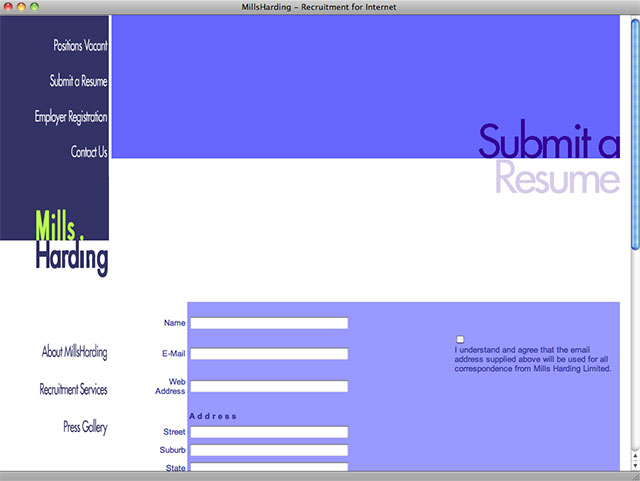The height and width of the screenshot is (481, 640).
Task: Open About MillsHarding page
Action: 74,352
